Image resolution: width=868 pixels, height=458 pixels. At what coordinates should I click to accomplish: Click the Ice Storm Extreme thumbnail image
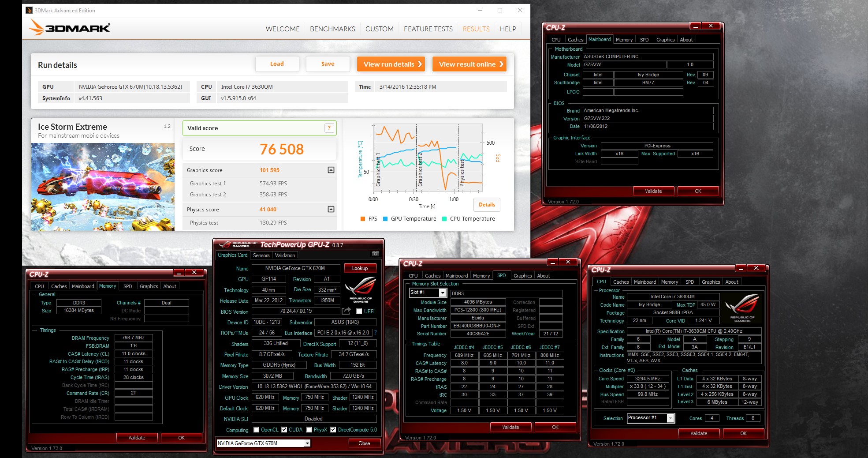coord(103,187)
